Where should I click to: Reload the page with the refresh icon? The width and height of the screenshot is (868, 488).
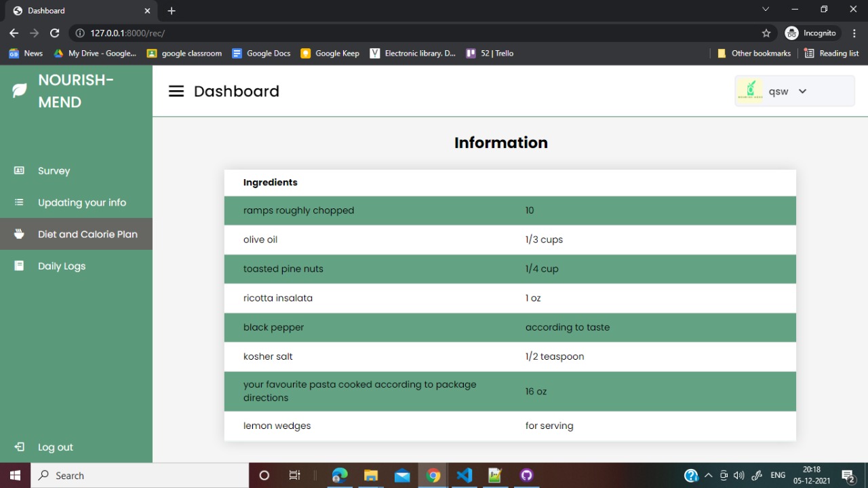(55, 33)
